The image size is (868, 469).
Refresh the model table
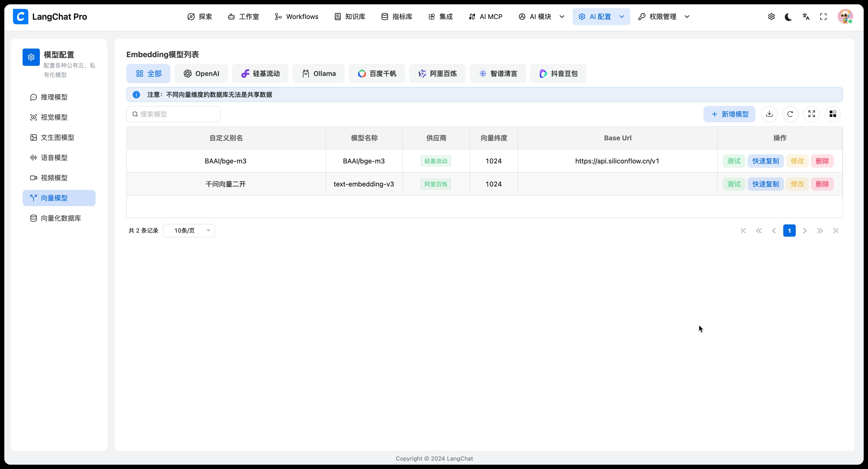(790, 114)
